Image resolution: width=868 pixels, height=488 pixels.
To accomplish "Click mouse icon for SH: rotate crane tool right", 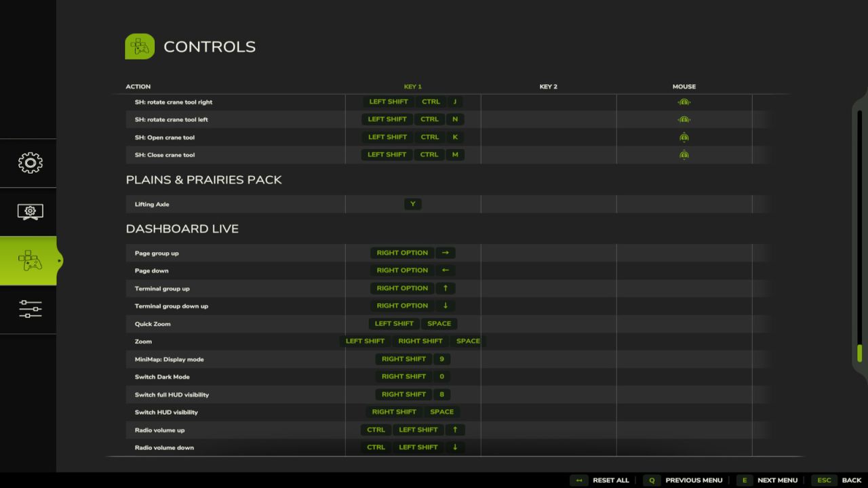I will [684, 101].
